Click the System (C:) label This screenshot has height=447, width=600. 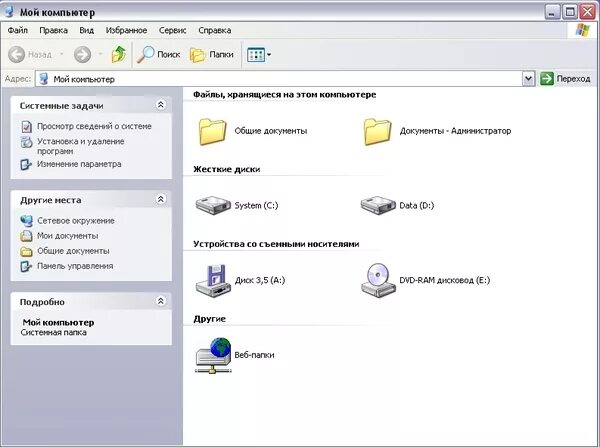click(x=256, y=206)
